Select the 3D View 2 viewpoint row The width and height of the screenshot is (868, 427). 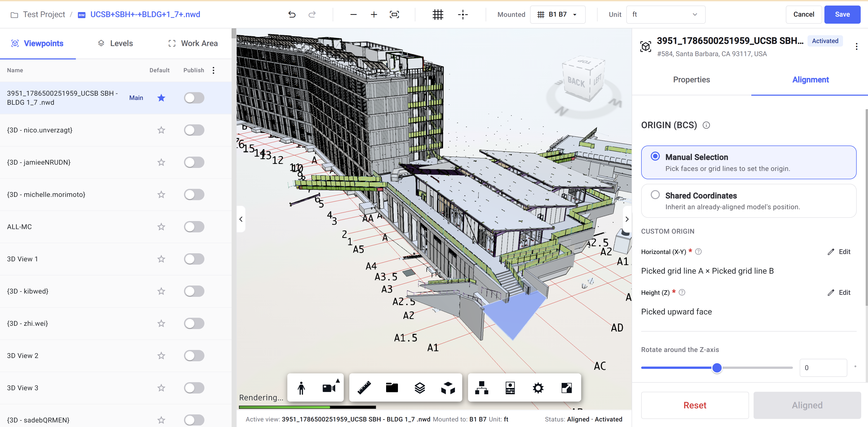click(116, 356)
